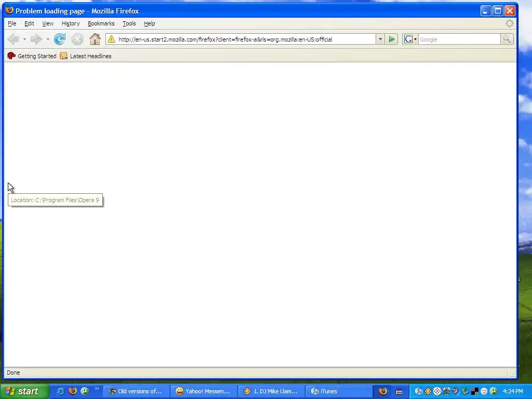Click the Windows start button
532x399 pixels.
(x=25, y=391)
